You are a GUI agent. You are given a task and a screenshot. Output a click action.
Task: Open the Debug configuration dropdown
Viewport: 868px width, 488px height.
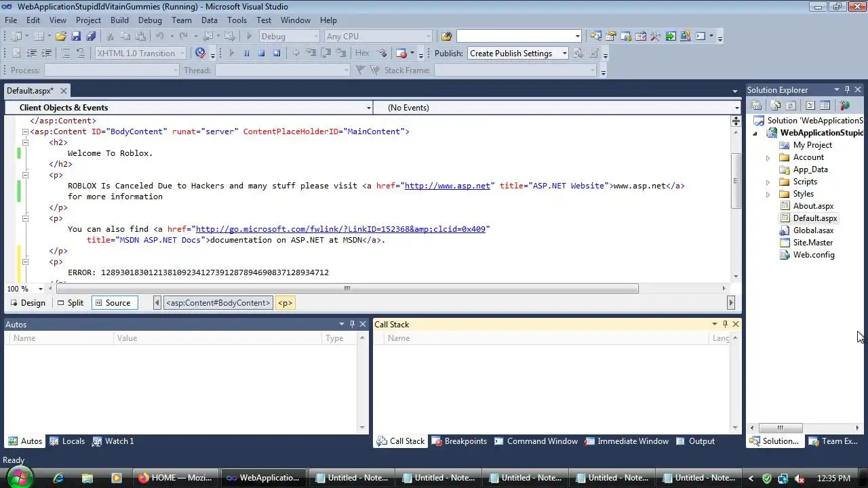[315, 36]
